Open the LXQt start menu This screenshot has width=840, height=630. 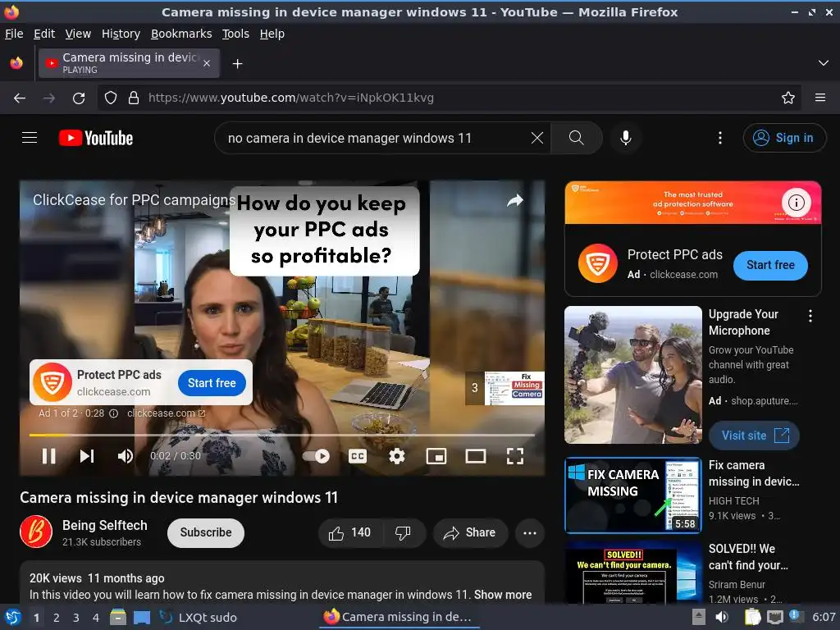[x=12, y=617]
